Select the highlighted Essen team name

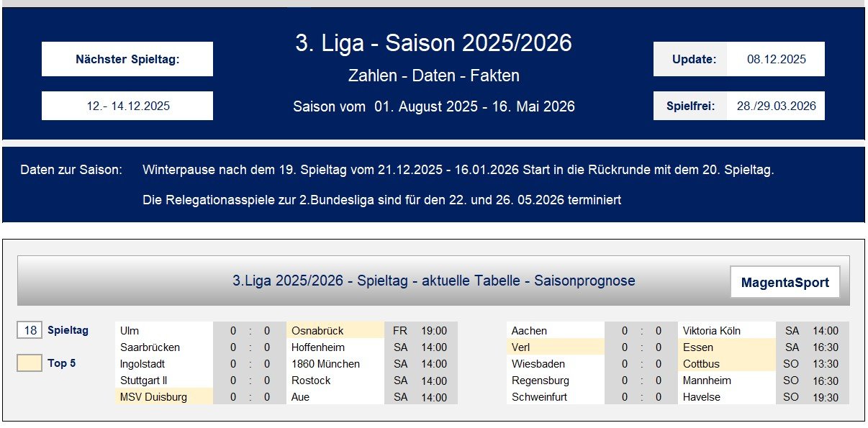tap(700, 347)
